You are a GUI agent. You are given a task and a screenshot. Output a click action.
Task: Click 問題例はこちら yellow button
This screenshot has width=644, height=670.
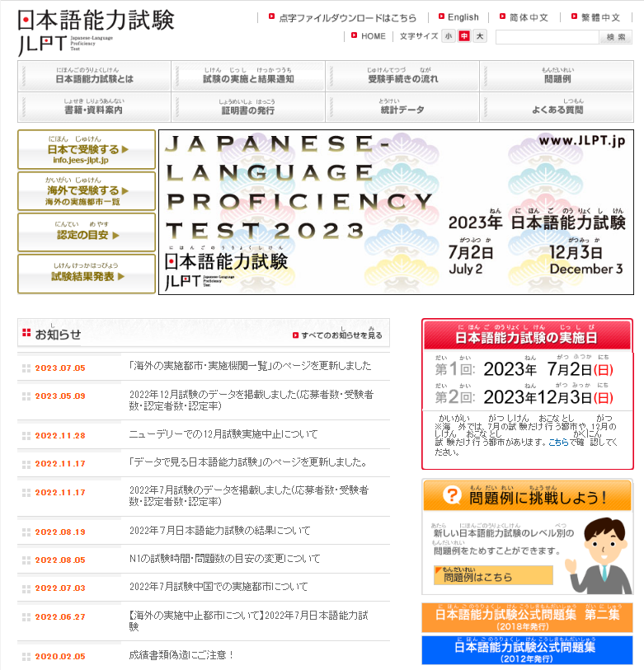tap(493, 575)
